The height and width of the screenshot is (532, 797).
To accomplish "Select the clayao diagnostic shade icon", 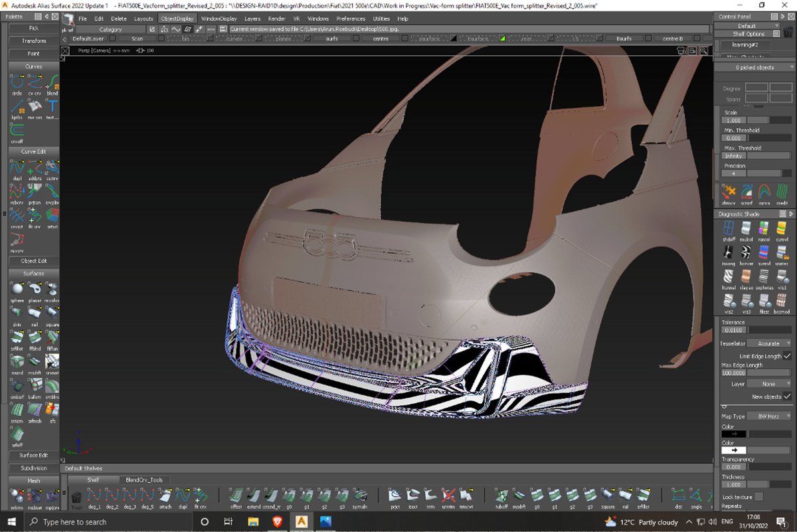I will pos(747,279).
